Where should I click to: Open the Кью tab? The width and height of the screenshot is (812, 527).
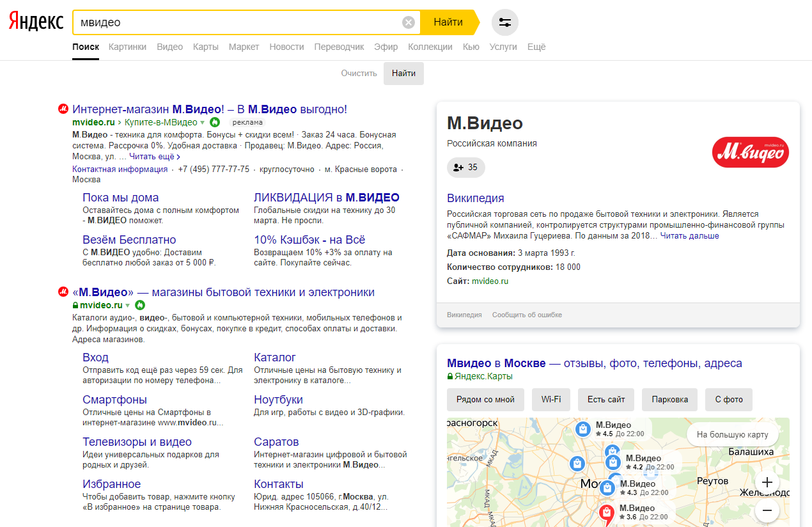pos(471,47)
